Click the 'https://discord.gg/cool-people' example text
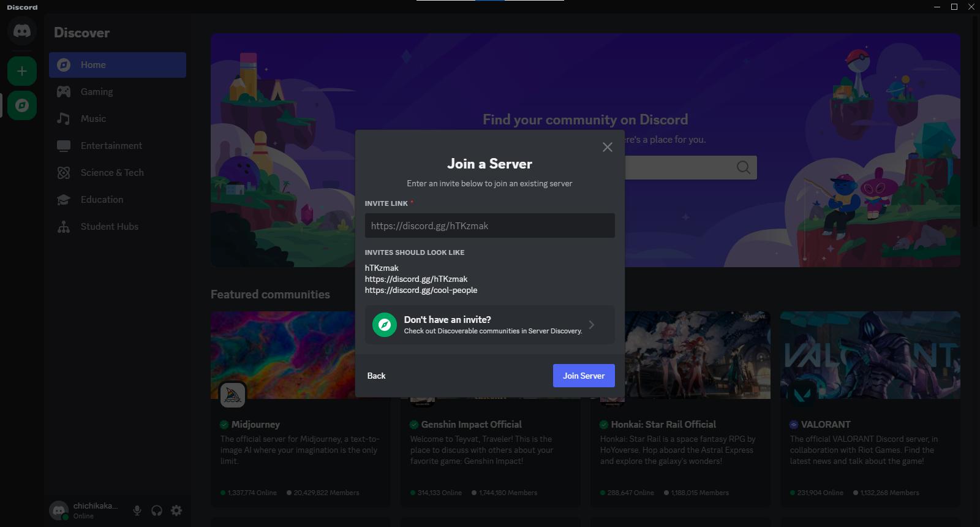Image resolution: width=980 pixels, height=527 pixels. [x=421, y=290]
